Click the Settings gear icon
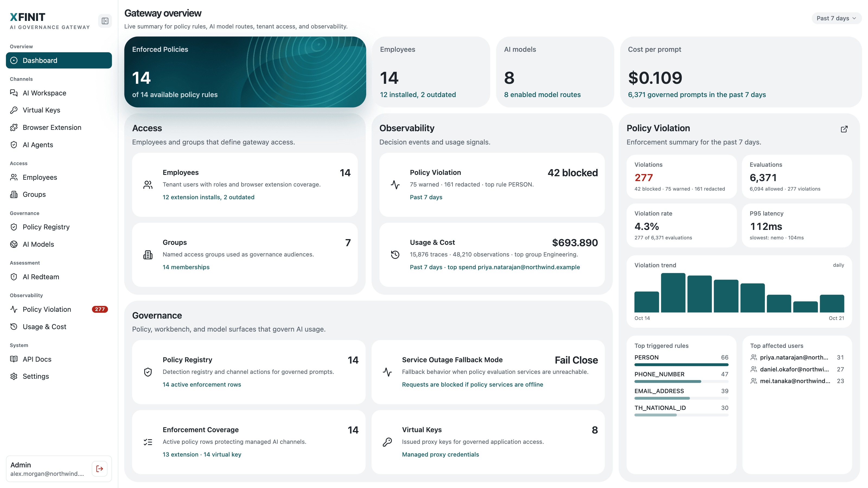The width and height of the screenshot is (868, 488). [14, 376]
